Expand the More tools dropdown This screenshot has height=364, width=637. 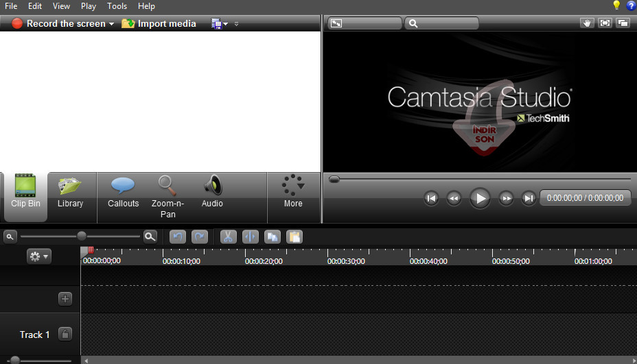click(293, 191)
